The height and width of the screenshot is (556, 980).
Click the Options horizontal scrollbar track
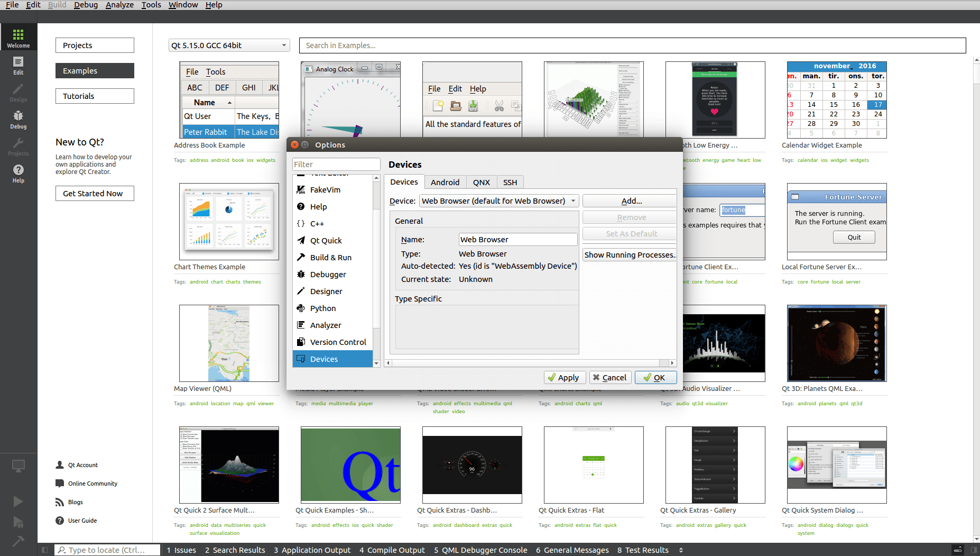click(x=530, y=363)
